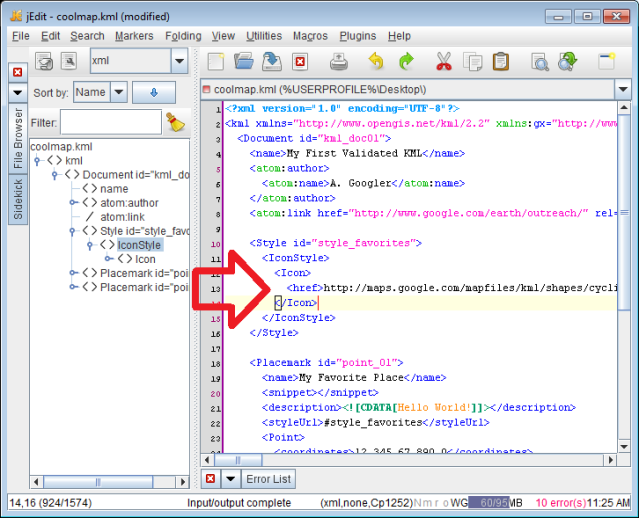Select the atom:link tree item

[x=122, y=217]
